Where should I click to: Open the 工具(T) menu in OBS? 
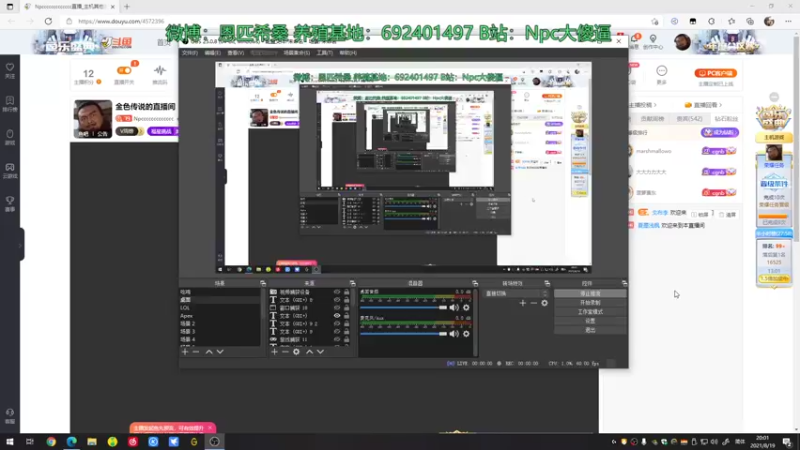click(324, 53)
